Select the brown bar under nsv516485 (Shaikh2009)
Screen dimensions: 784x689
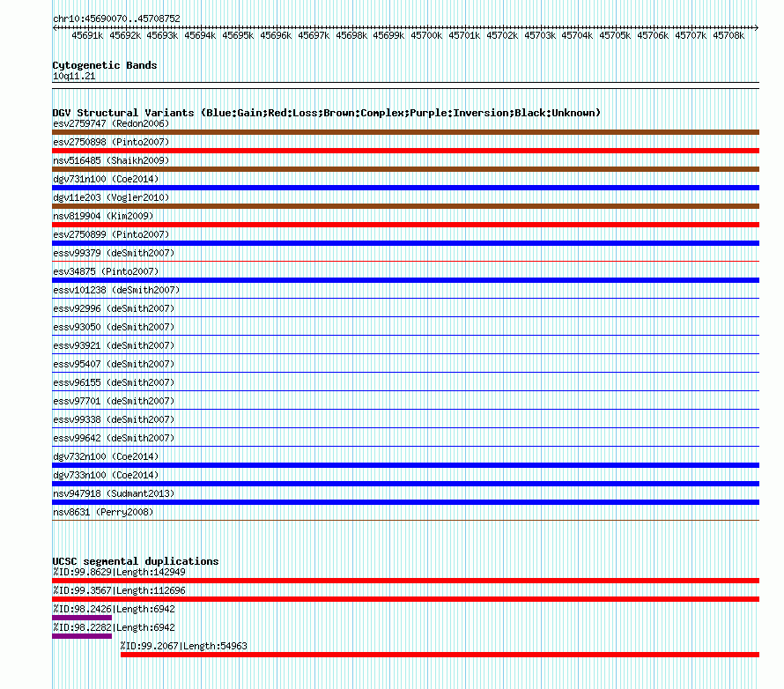405,169
